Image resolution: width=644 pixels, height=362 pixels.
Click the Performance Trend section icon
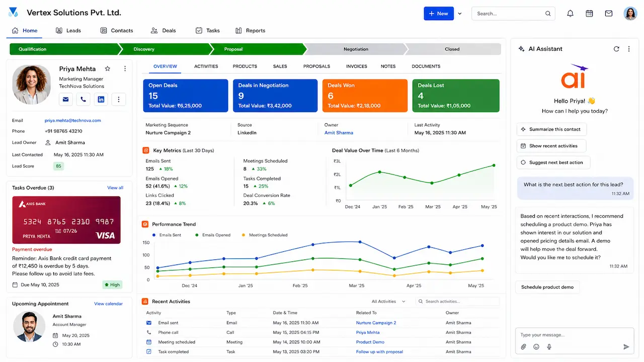click(145, 224)
